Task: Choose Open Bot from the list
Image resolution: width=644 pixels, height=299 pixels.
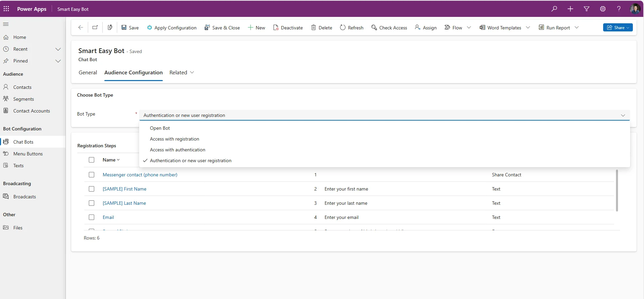Action: point(160,128)
